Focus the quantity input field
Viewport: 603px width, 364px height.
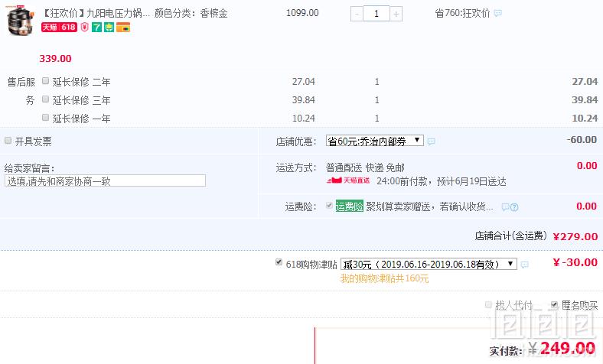pos(376,14)
